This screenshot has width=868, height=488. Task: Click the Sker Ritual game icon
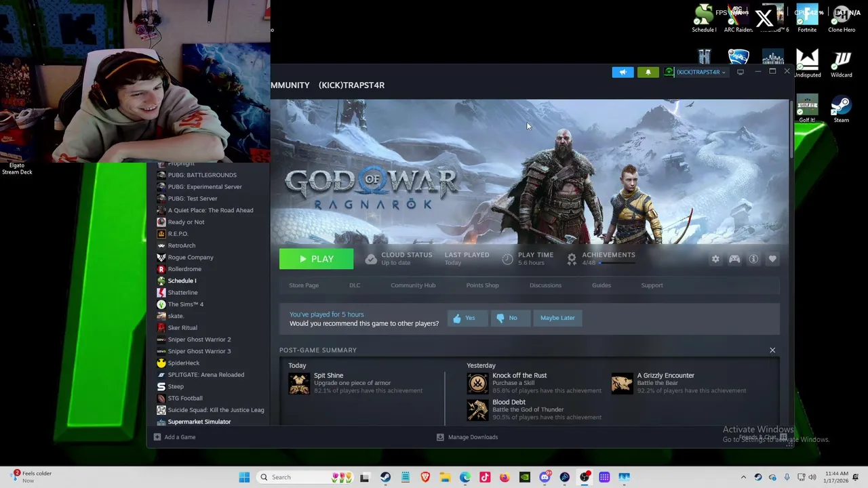pos(161,328)
